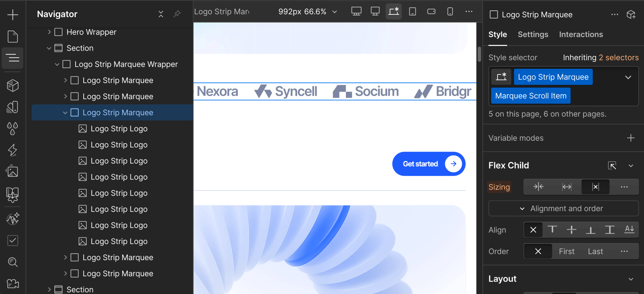Image resolution: width=644 pixels, height=294 pixels.
Task: Open the Interactions lightning bolt icon
Action: [x=12, y=150]
